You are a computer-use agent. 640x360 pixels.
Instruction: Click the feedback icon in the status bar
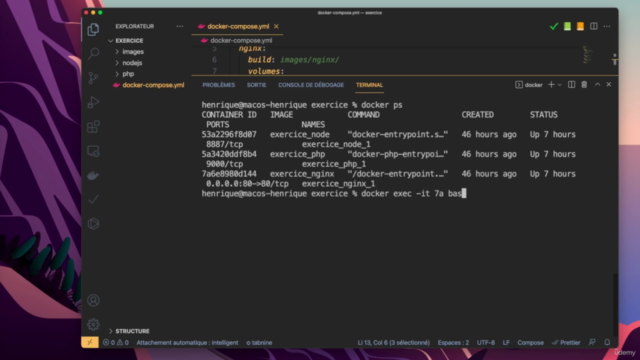coord(592,342)
